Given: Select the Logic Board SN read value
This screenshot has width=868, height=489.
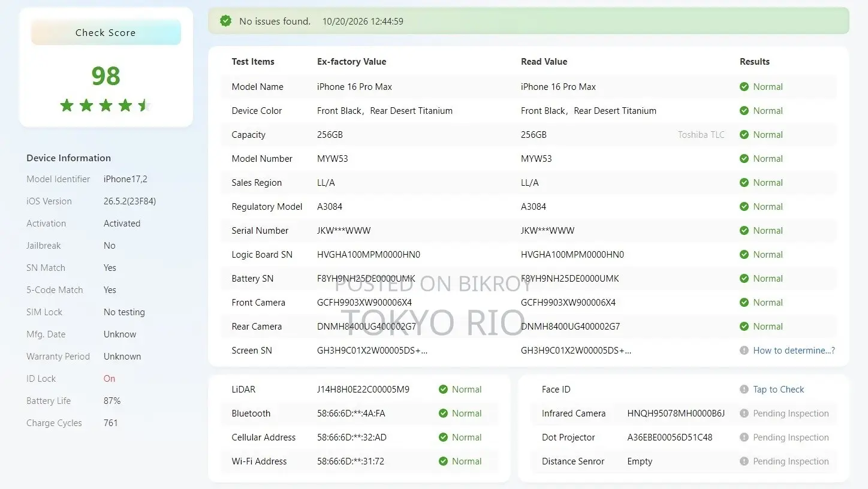Looking at the screenshot, I should coord(572,255).
